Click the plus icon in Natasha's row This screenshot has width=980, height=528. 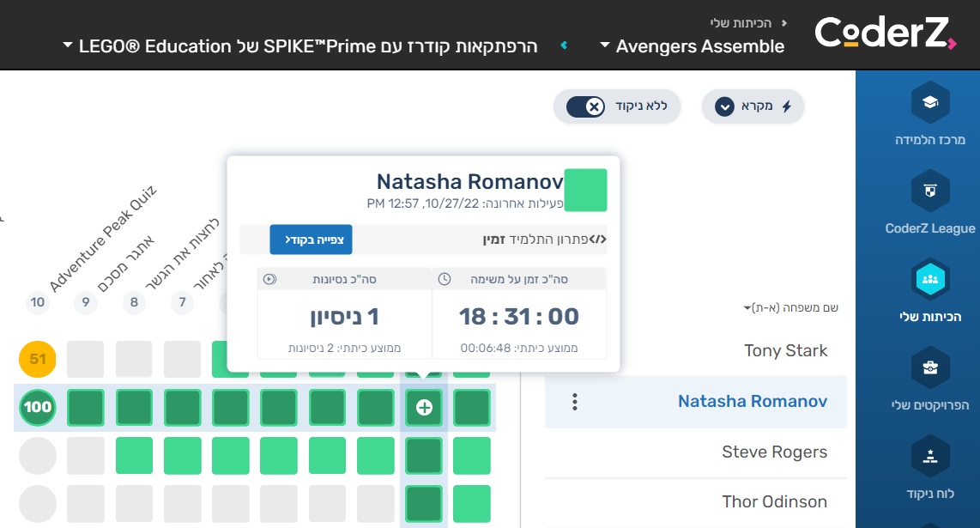click(x=424, y=408)
